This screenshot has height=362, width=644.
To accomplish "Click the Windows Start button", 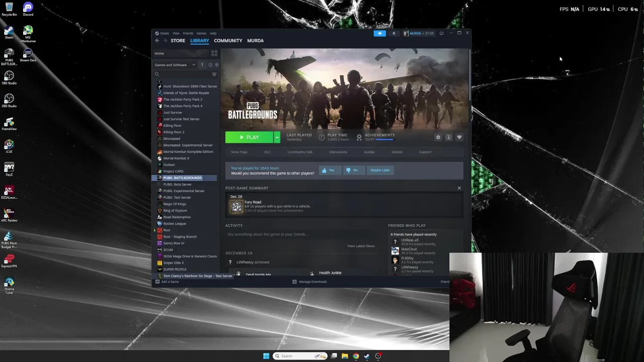I will coord(266,356).
